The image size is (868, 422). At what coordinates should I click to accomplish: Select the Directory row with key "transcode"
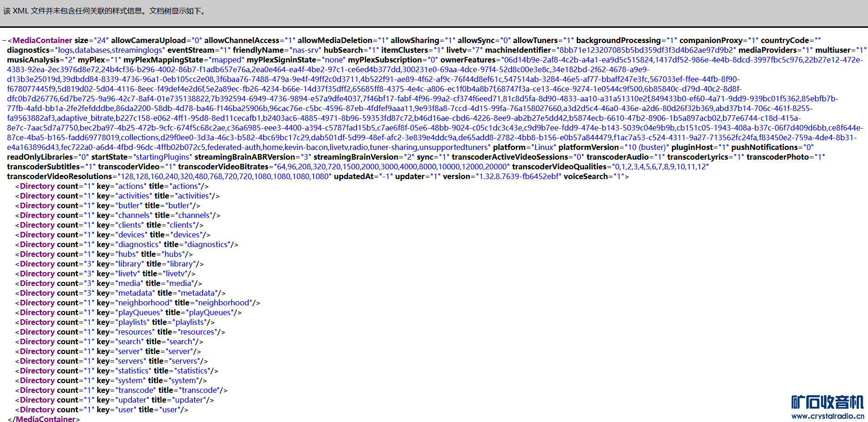122,391
